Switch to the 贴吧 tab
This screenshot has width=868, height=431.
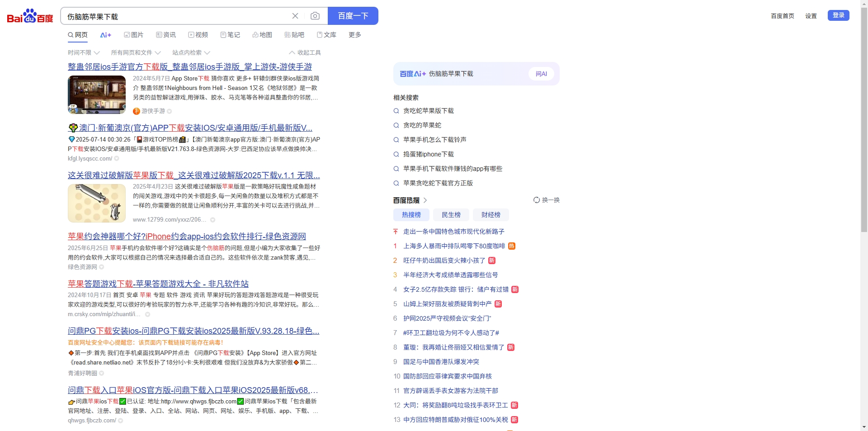(294, 35)
